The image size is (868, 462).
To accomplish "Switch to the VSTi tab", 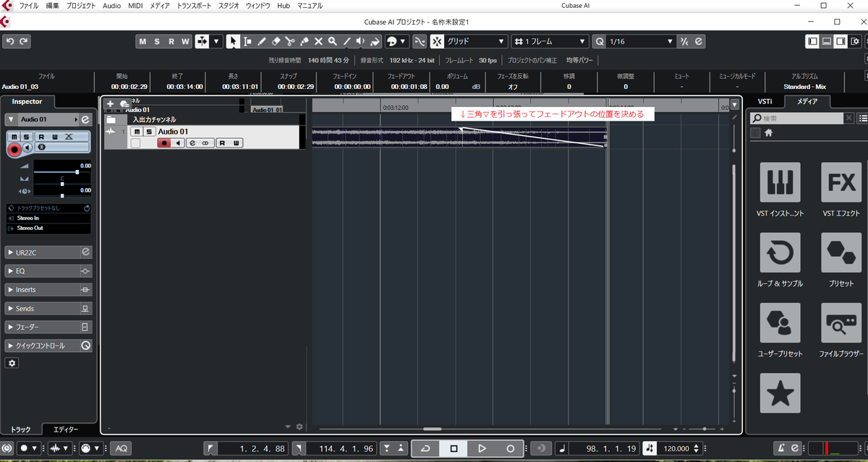I will (765, 101).
